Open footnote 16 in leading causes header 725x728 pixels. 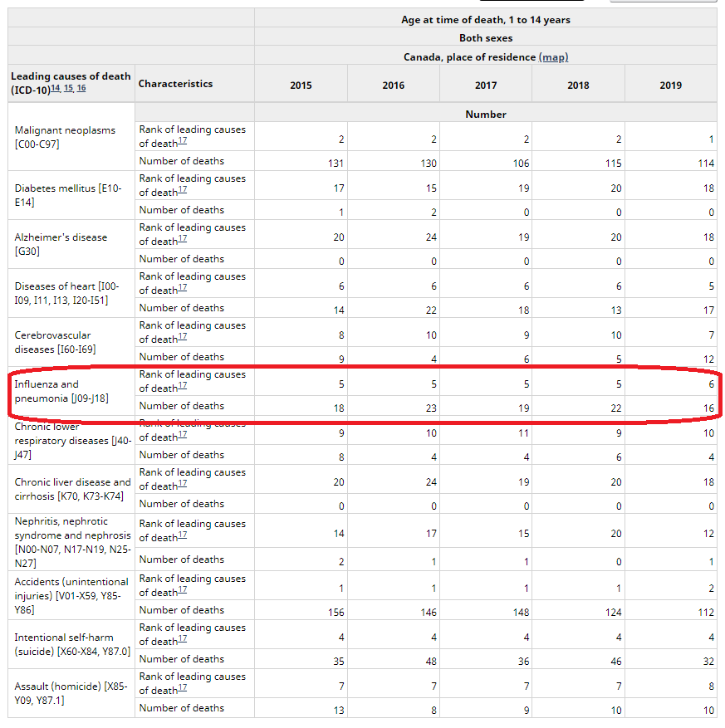point(81,88)
